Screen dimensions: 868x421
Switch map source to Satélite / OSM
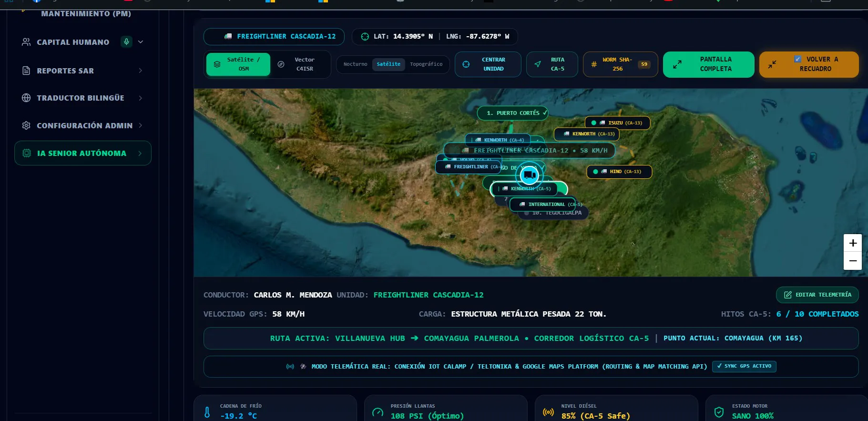point(238,64)
